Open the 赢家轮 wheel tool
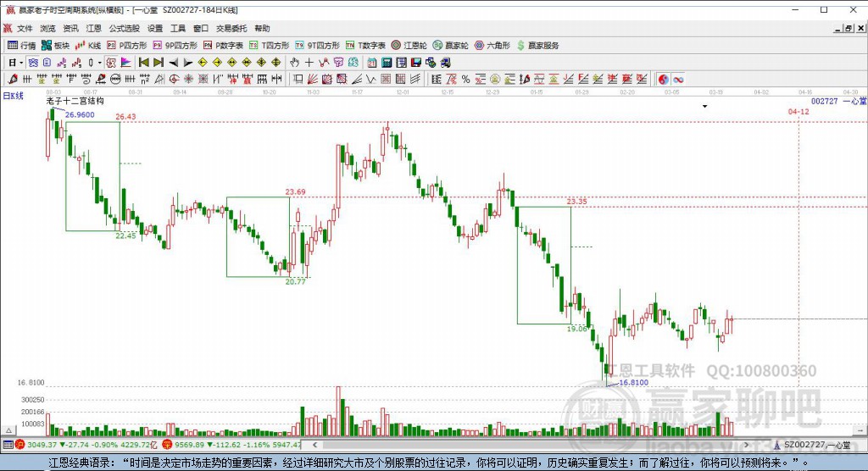The image size is (868, 471). 451,46
